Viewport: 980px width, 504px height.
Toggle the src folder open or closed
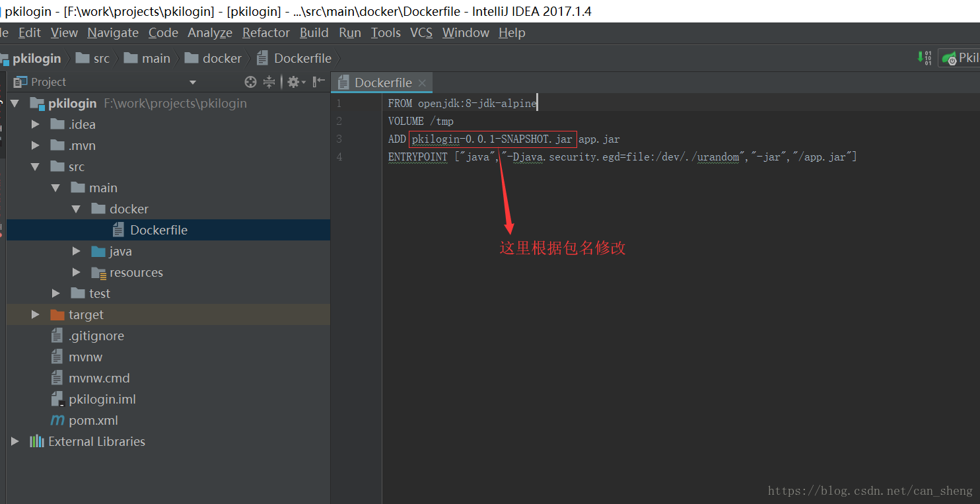click(36, 166)
